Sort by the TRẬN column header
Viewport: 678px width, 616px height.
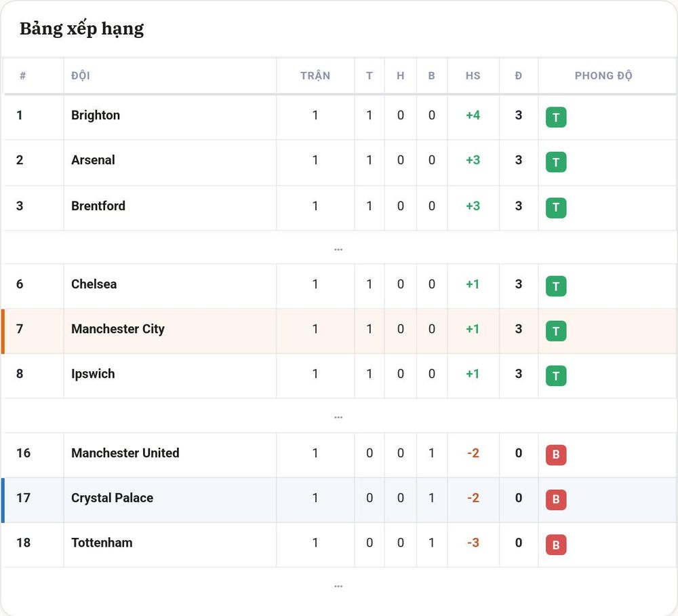315,76
